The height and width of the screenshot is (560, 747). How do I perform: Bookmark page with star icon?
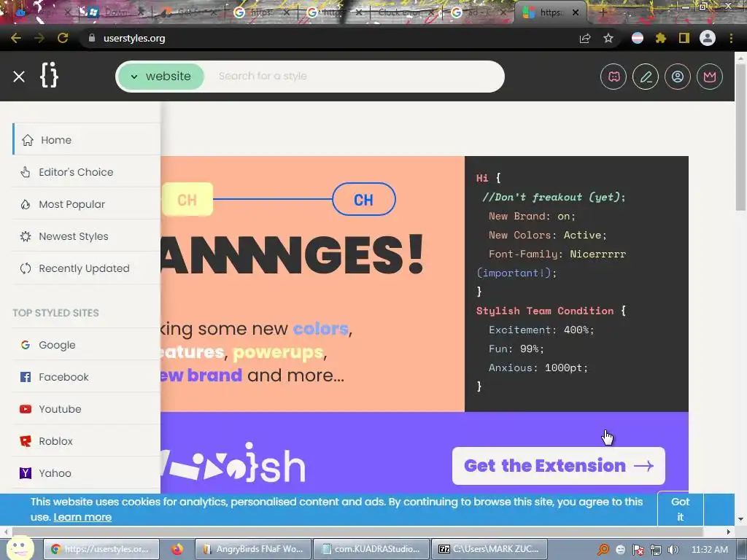608,38
